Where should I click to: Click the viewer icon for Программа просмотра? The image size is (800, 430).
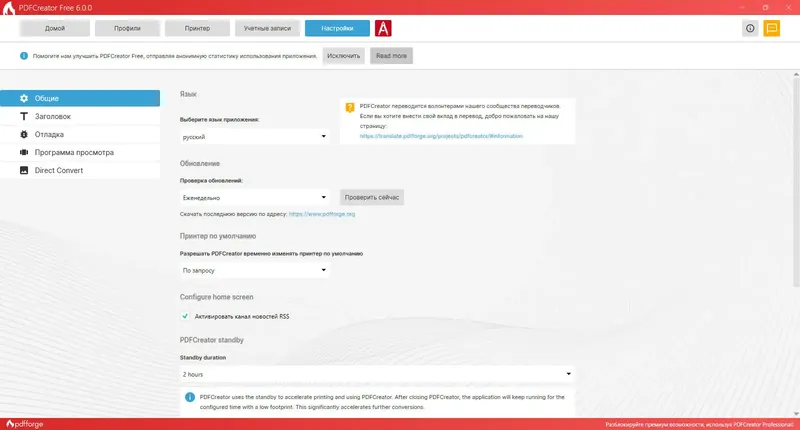point(23,152)
